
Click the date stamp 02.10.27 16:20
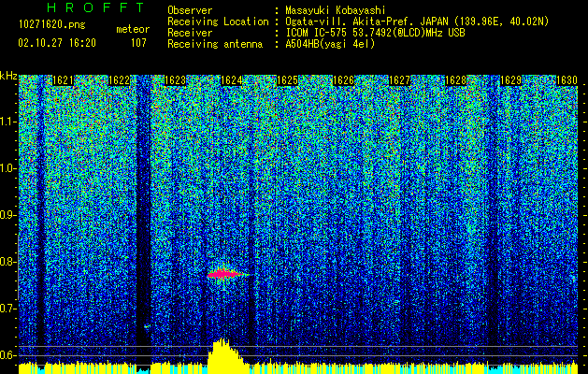coord(57,43)
